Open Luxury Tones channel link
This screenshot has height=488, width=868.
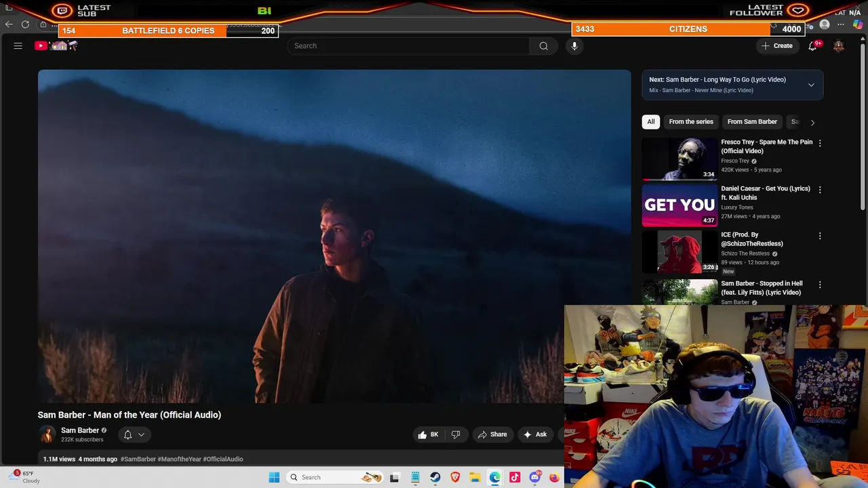point(737,207)
